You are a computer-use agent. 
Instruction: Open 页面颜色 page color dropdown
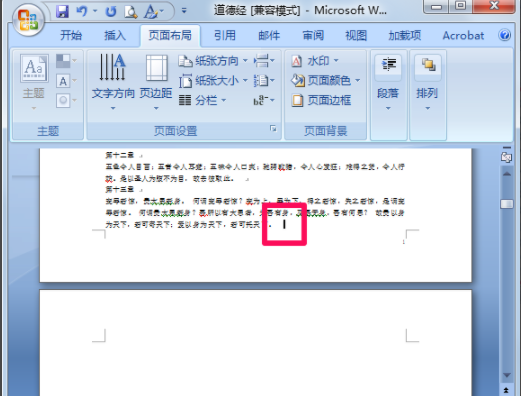click(326, 80)
